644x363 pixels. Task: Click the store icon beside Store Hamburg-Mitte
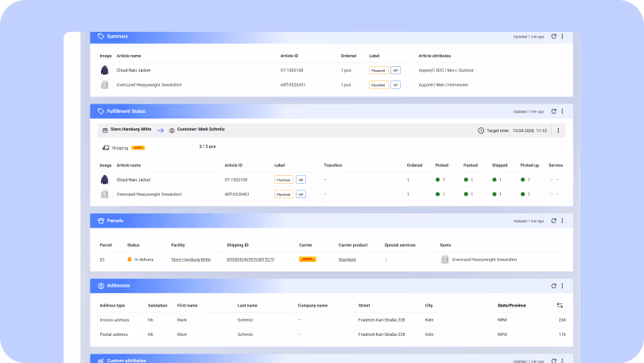click(x=105, y=131)
